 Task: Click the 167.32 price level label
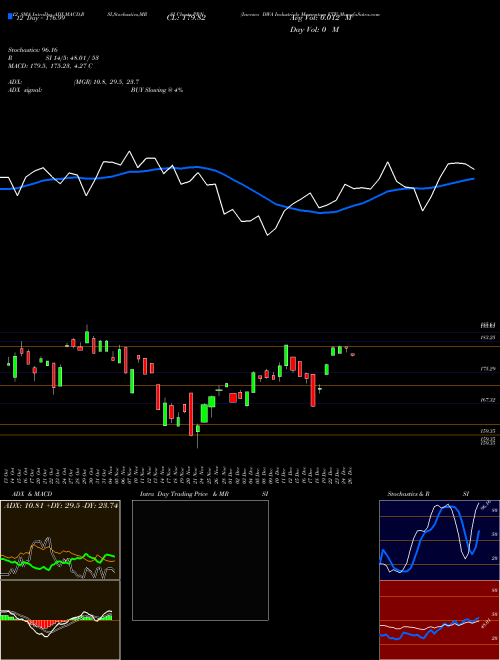point(488,400)
